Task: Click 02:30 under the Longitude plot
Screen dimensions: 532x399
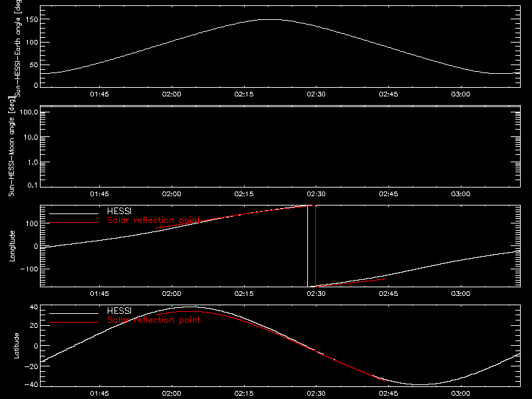Action: coord(317,294)
